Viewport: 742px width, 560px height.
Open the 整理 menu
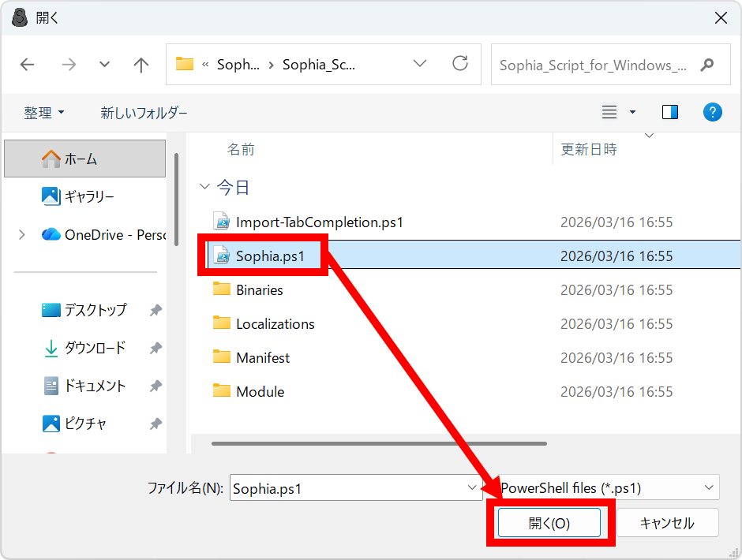(43, 113)
